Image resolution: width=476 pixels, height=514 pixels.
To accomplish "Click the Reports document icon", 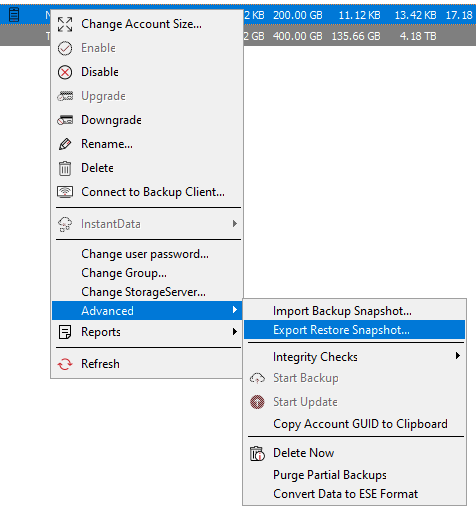I will pyautogui.click(x=65, y=332).
